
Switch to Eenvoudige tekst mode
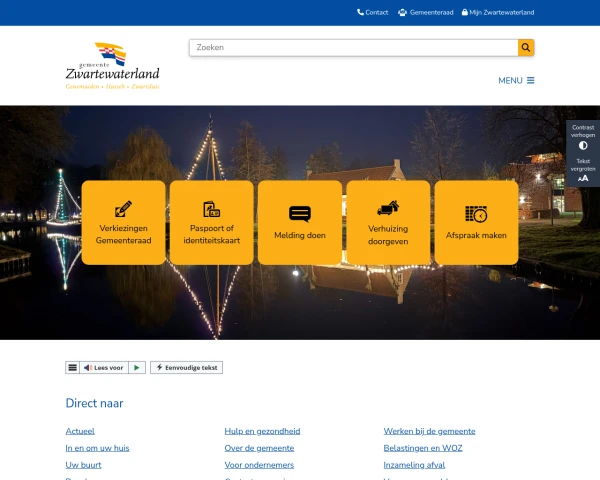[187, 368]
